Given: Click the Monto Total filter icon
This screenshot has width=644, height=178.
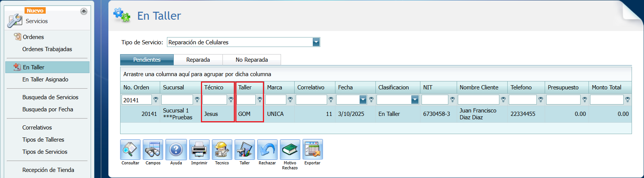Looking at the screenshot, I should pos(627,100).
